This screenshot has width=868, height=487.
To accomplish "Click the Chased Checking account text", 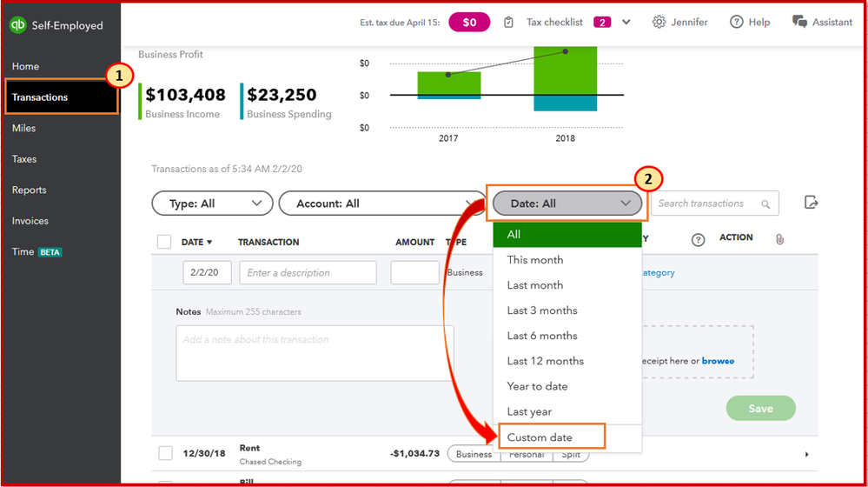I will 270,462.
